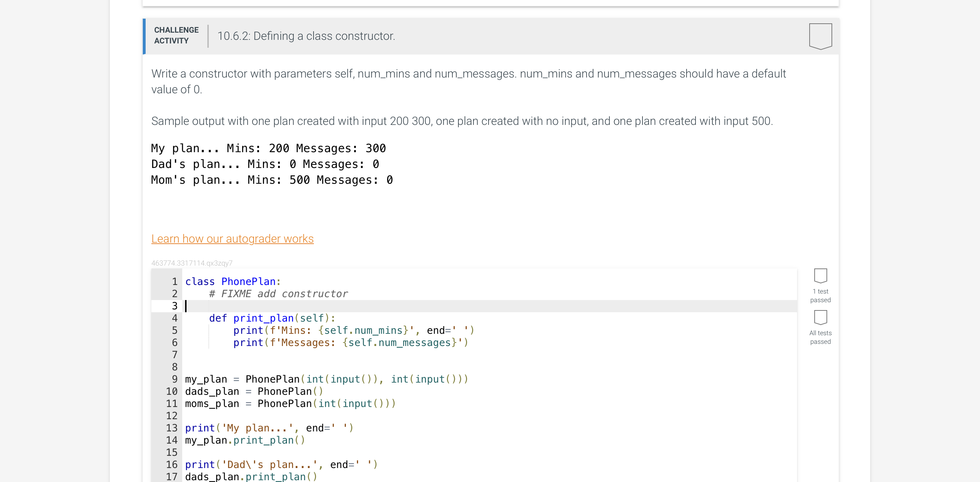Screen dimensions: 980x482
Task: Open the "Learn how our autograder works" link
Action: coord(232,239)
